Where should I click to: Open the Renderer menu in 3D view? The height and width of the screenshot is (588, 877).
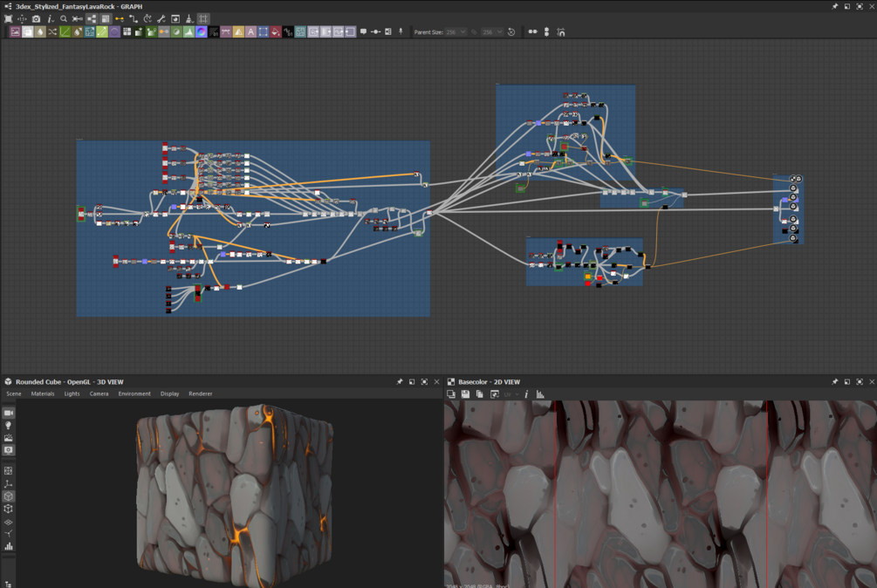pyautogui.click(x=200, y=393)
